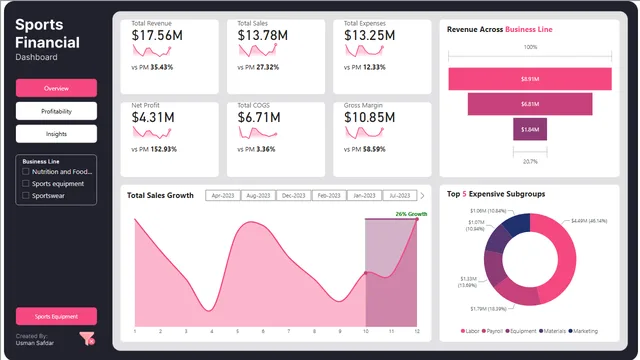
Task: Click the Total Revenue sparkline
Action: pyautogui.click(x=152, y=51)
